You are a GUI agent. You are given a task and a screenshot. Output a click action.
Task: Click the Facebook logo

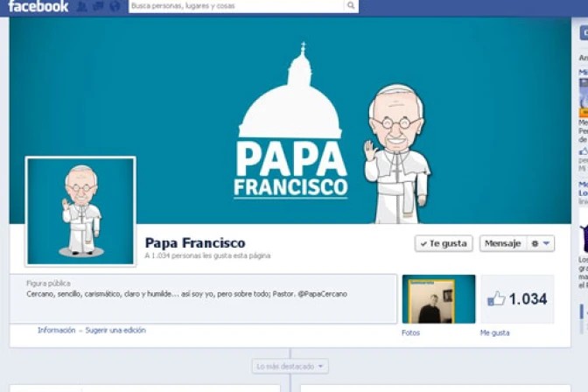(x=37, y=7)
